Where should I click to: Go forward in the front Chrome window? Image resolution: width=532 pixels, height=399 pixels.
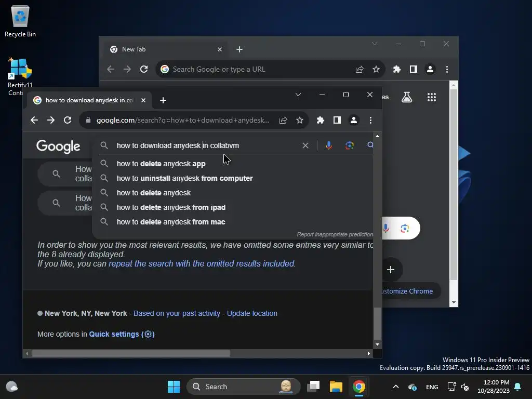[x=51, y=120]
